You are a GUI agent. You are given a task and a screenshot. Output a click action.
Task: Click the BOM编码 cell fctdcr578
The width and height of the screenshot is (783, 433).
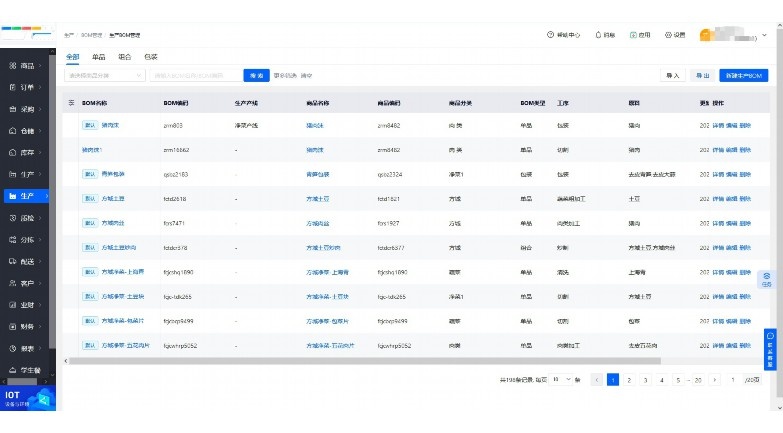coord(175,248)
